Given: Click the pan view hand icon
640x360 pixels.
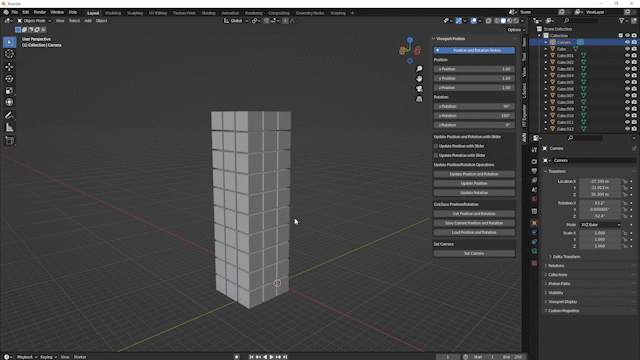Looking at the screenshot, I should coord(419,79).
